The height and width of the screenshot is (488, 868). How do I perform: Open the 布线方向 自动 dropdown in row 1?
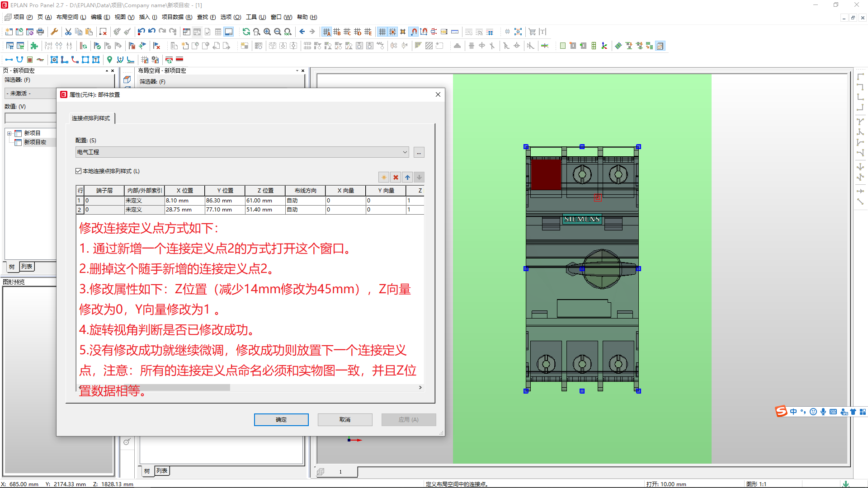point(305,200)
